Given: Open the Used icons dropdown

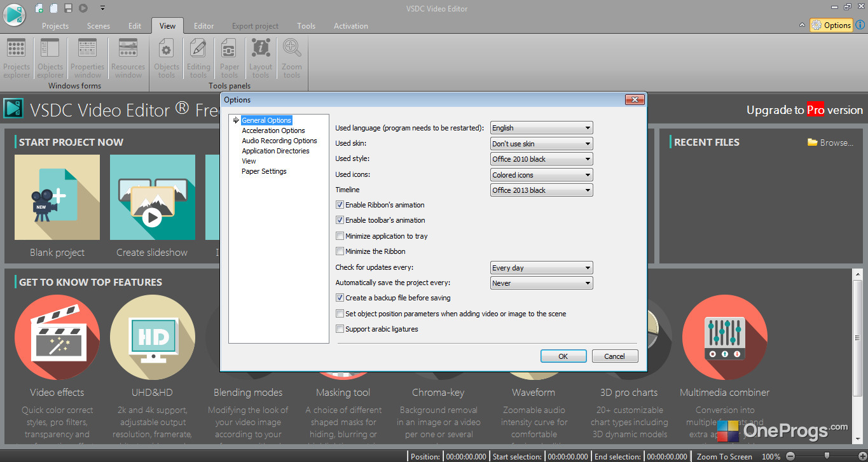Looking at the screenshot, I should (x=542, y=175).
